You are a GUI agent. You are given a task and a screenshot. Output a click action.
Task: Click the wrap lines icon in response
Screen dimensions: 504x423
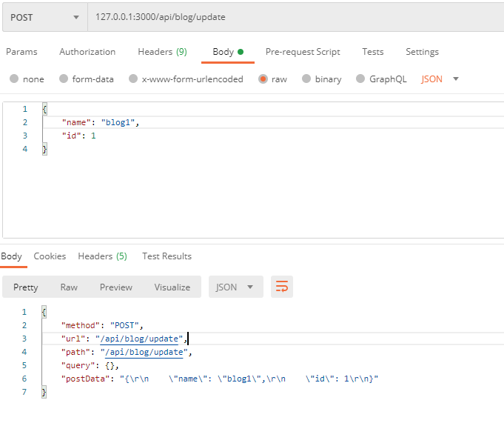pos(281,287)
